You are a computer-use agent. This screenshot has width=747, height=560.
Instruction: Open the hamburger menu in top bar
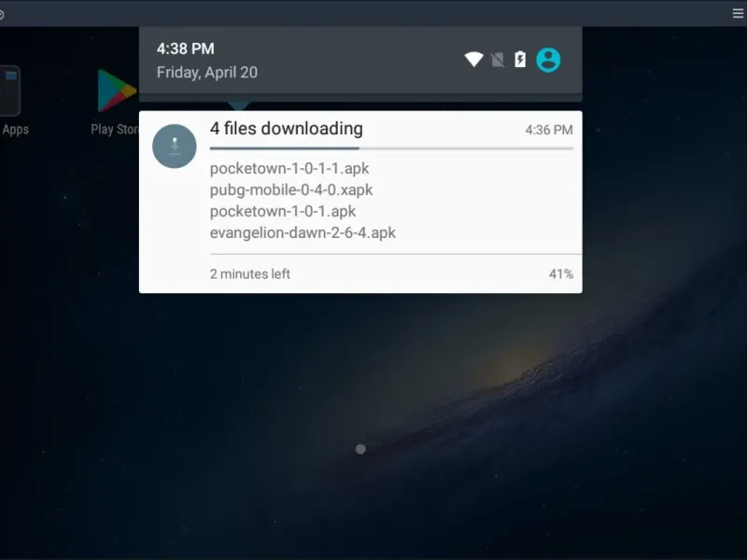(x=738, y=13)
